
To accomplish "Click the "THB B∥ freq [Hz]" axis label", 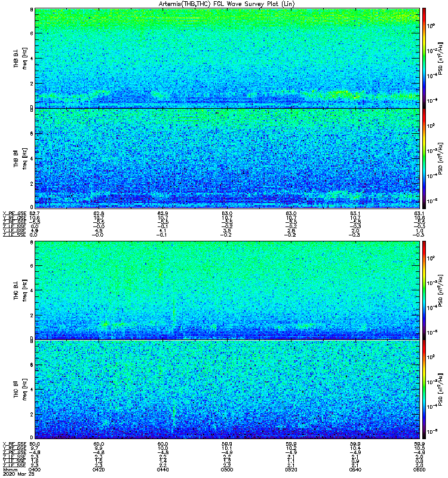I will coord(20,158).
